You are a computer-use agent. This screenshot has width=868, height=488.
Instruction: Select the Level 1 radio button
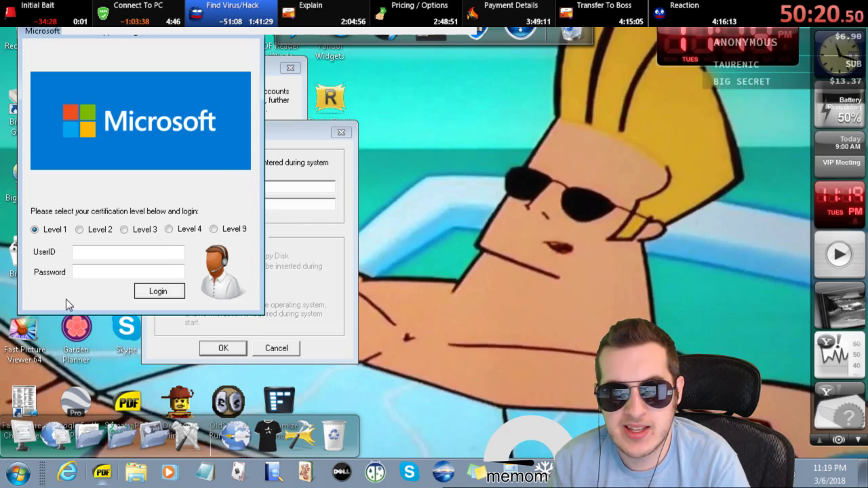click(x=35, y=230)
